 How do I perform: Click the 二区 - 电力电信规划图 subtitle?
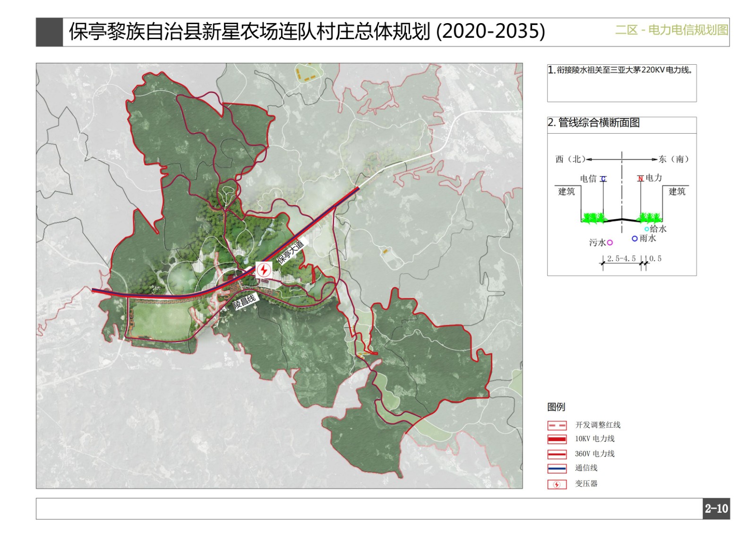[x=671, y=30]
